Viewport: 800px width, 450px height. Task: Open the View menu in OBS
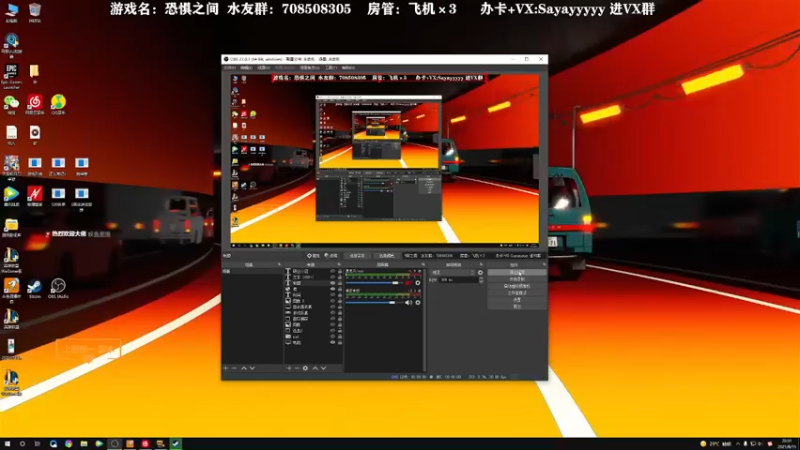click(264, 68)
